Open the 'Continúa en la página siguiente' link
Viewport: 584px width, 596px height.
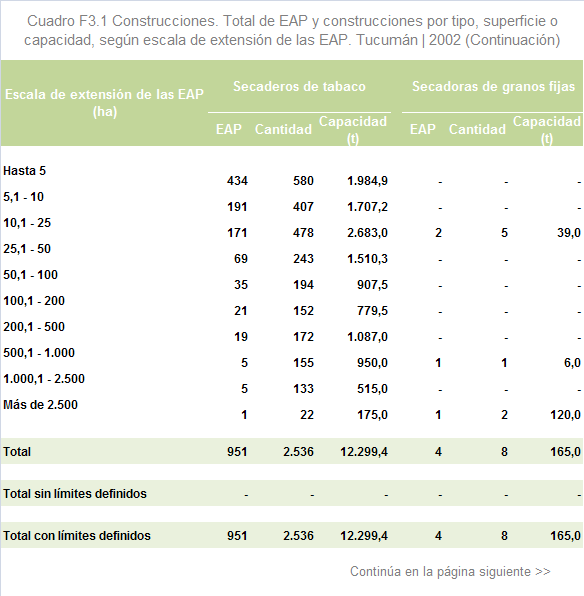(x=450, y=571)
